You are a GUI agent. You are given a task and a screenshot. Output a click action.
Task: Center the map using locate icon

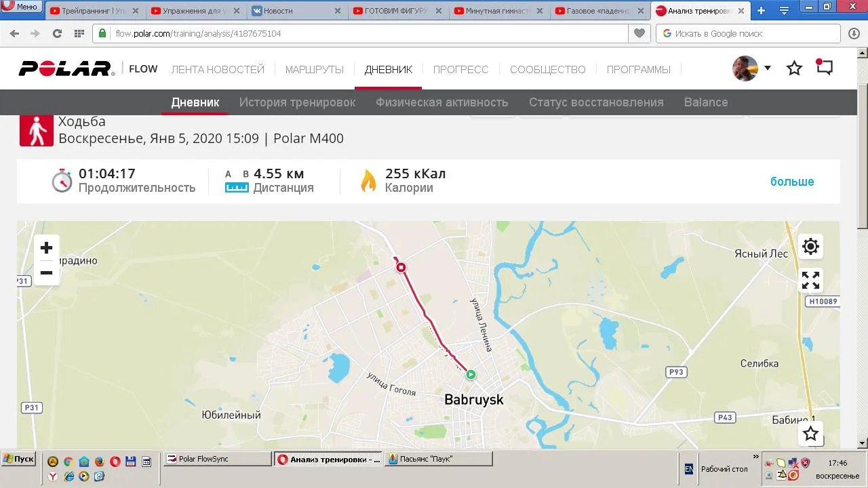(x=810, y=246)
